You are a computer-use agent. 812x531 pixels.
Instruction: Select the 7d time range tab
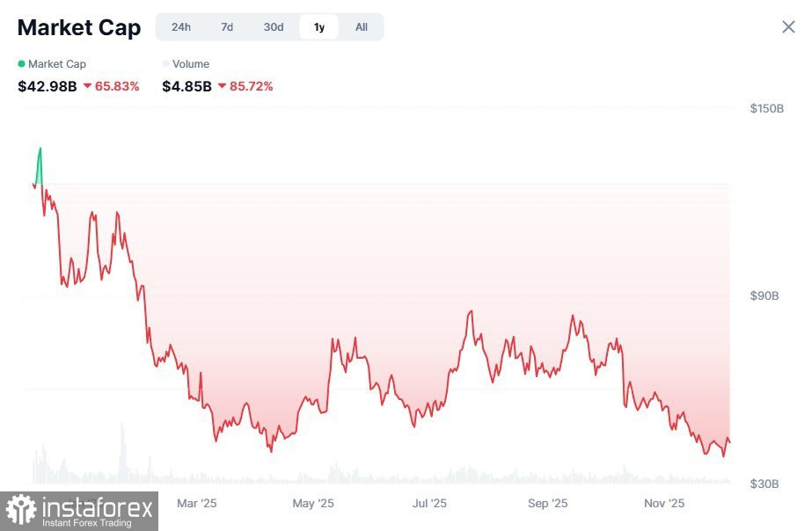click(227, 27)
